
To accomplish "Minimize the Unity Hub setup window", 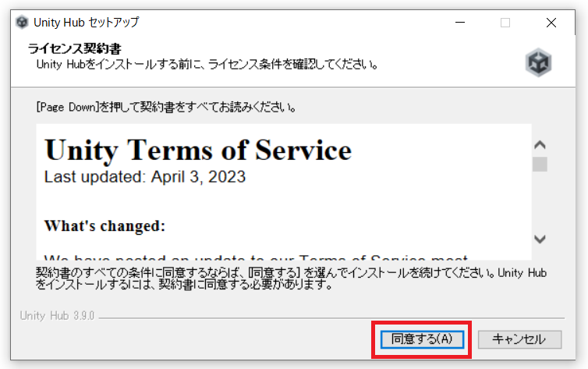I will tap(460, 23).
